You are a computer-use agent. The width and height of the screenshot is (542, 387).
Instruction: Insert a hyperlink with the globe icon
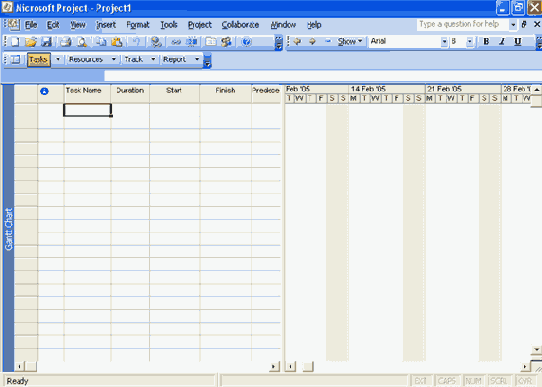(156, 42)
